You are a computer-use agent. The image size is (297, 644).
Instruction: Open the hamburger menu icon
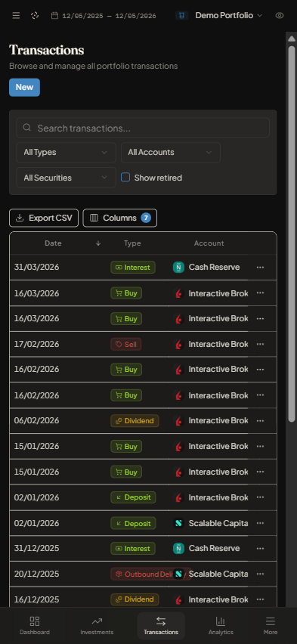16,16
